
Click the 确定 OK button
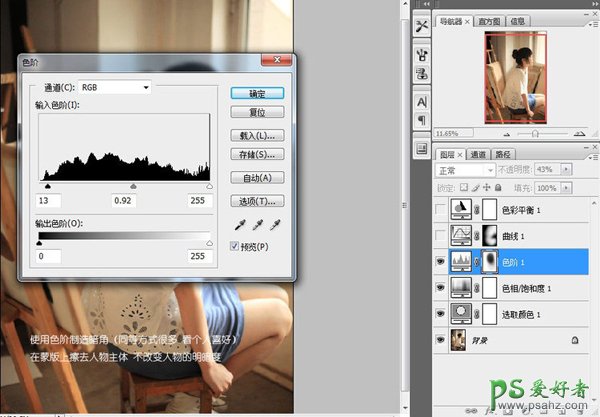coord(258,92)
